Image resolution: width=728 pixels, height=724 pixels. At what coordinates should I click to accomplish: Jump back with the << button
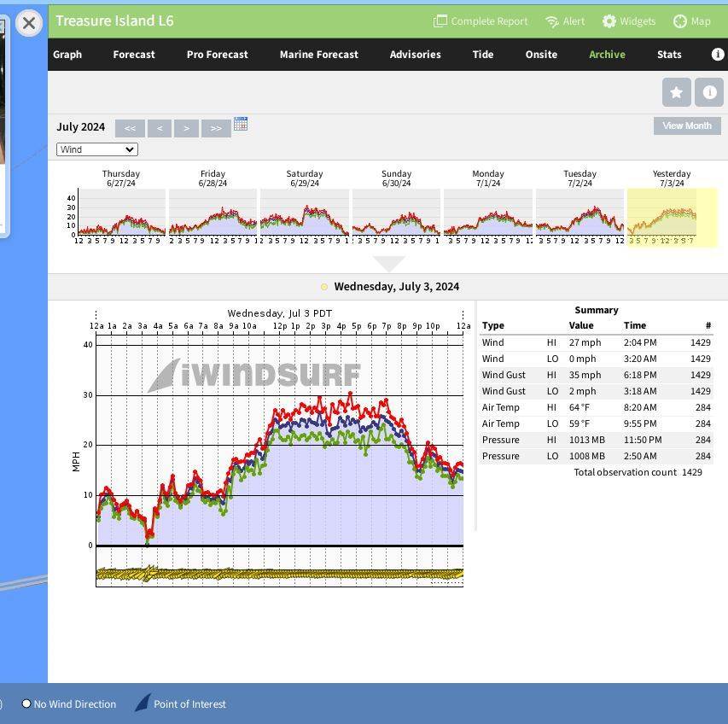coord(130,128)
